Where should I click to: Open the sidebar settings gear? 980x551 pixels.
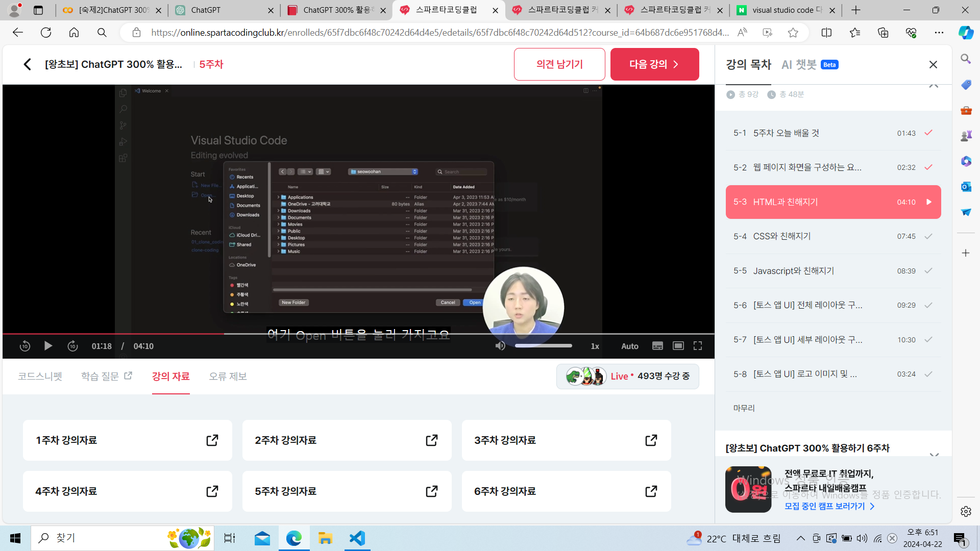pos(966,511)
